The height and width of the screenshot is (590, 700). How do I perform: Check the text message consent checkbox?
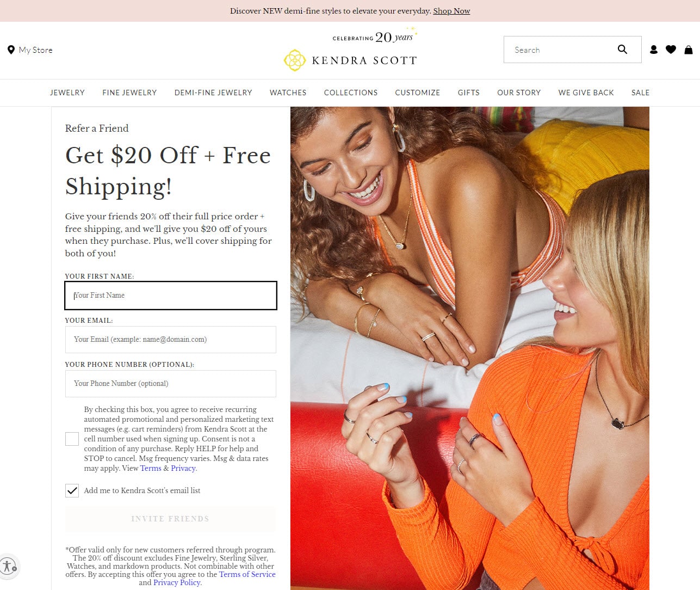72,439
